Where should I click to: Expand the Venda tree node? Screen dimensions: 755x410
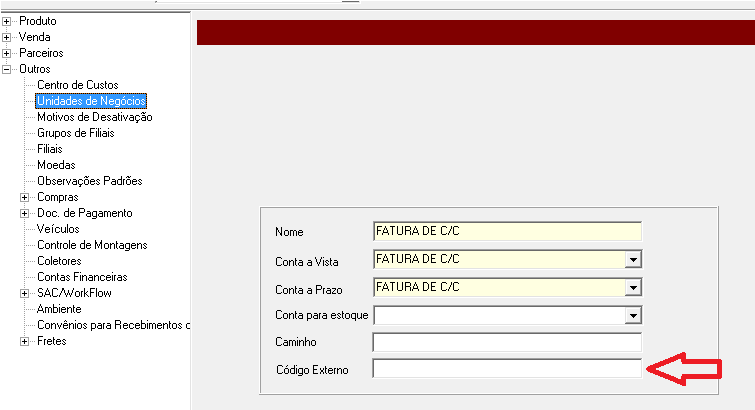[7, 37]
